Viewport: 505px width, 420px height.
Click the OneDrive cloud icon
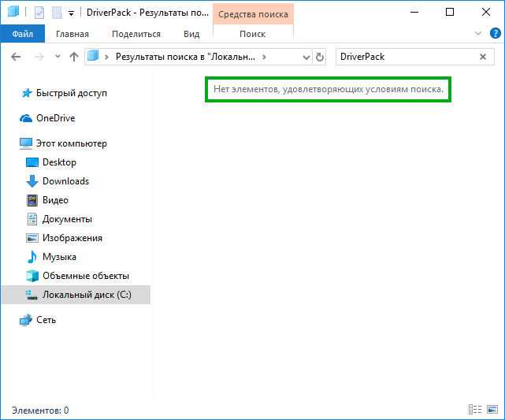click(26, 118)
